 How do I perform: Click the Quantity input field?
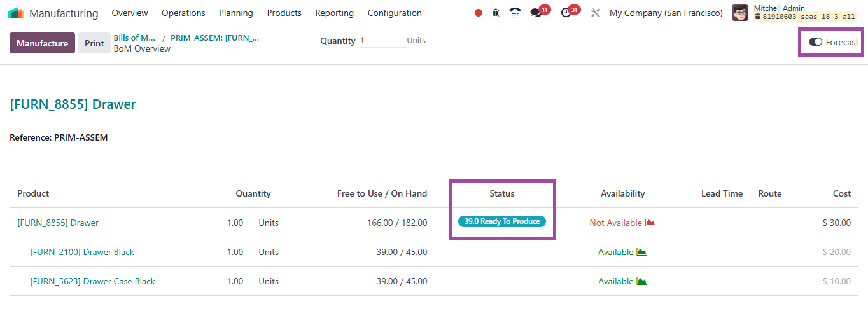click(382, 41)
